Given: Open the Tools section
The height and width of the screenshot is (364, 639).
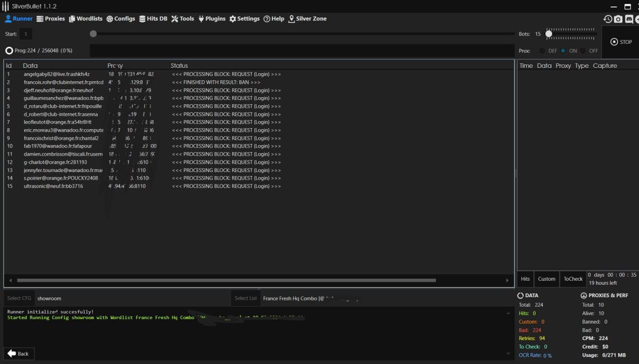Looking at the screenshot, I should tap(183, 19).
